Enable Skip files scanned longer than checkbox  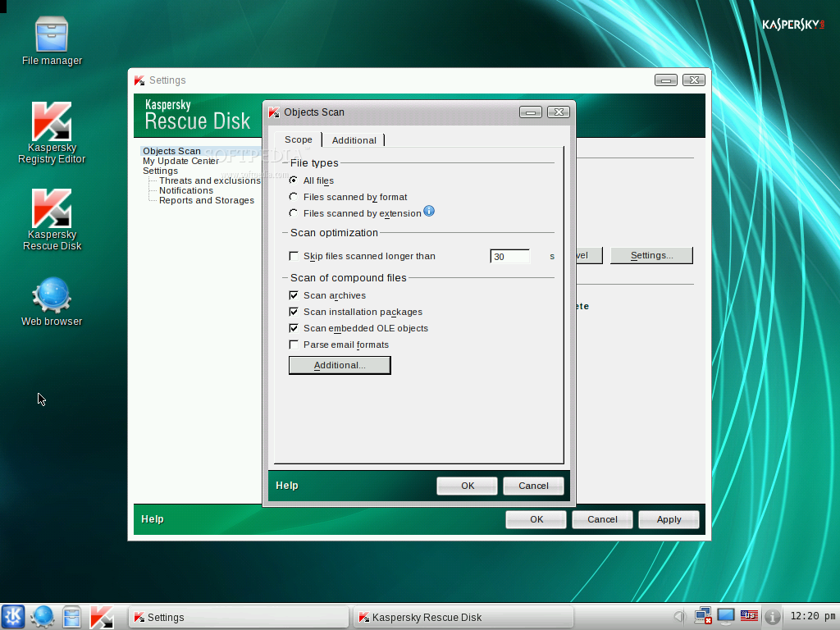[x=294, y=256]
